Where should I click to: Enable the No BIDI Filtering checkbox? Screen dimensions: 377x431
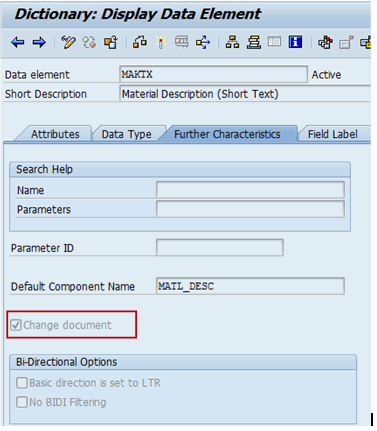click(22, 402)
